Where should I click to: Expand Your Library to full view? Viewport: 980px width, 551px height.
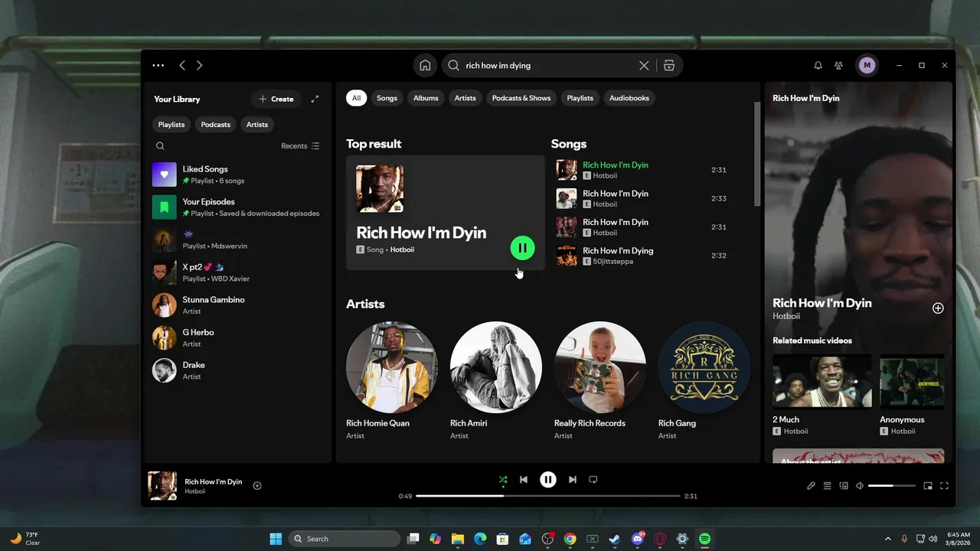coord(315,99)
